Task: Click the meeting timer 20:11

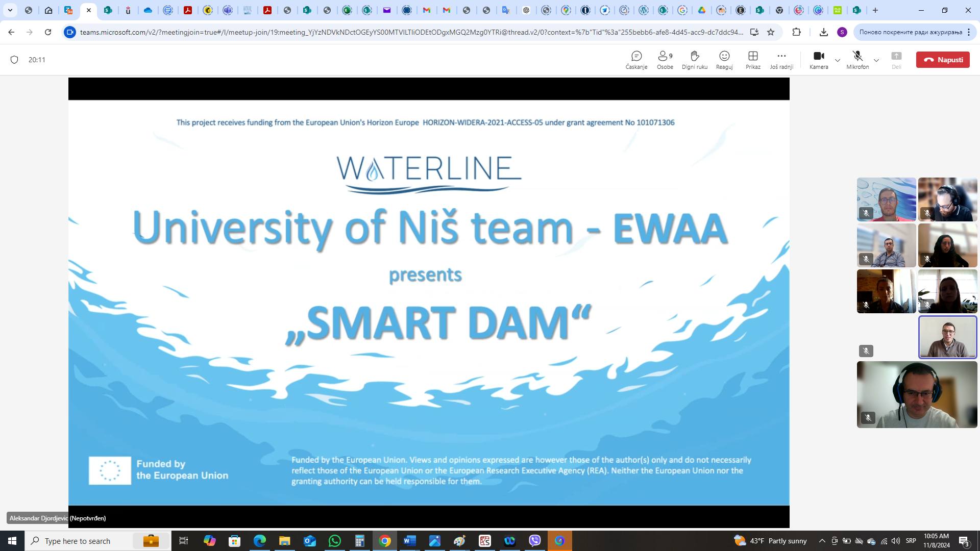Action: [x=37, y=60]
